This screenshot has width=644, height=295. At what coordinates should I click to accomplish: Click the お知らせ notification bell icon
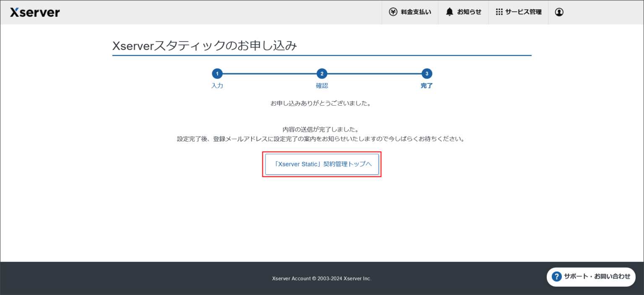coord(449,12)
